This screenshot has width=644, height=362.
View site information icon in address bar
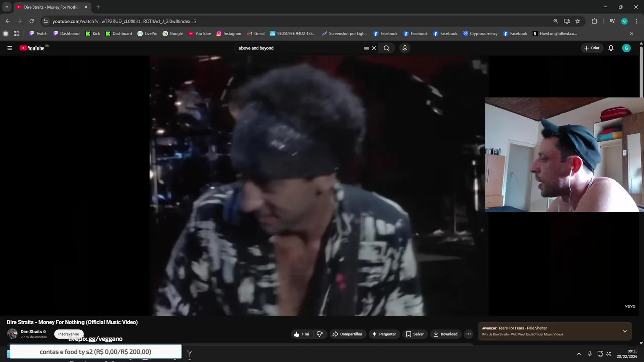click(x=45, y=21)
